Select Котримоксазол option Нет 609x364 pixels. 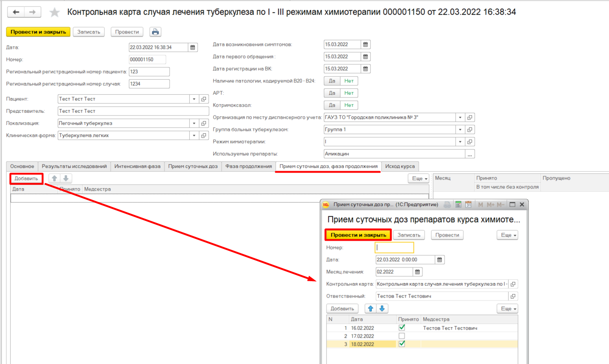(349, 105)
